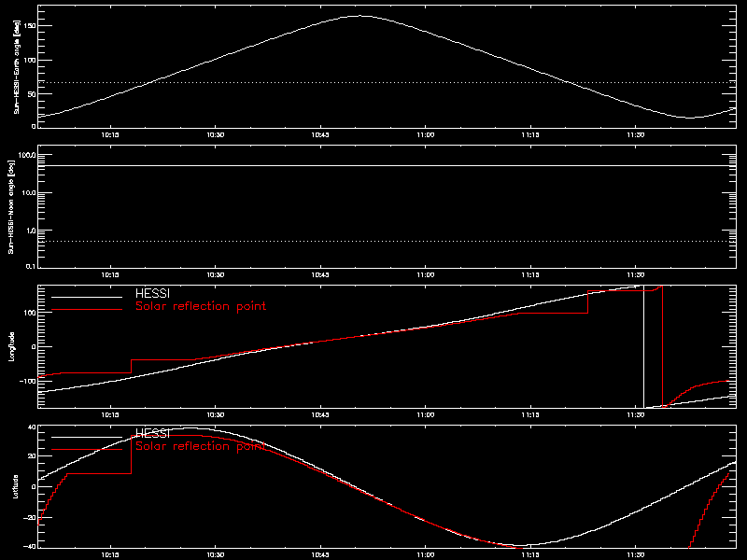The width and height of the screenshot is (747, 560).
Task: Click 11:30 time label under Earth angle plot
Action: pos(635,135)
